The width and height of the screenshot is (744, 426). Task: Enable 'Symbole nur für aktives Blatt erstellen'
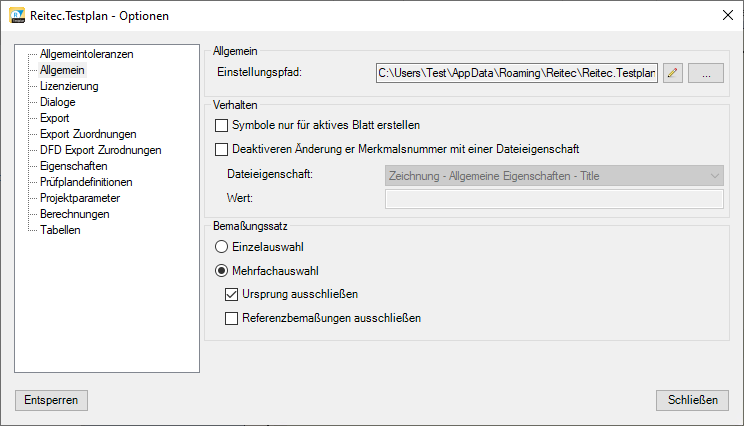[x=222, y=126]
